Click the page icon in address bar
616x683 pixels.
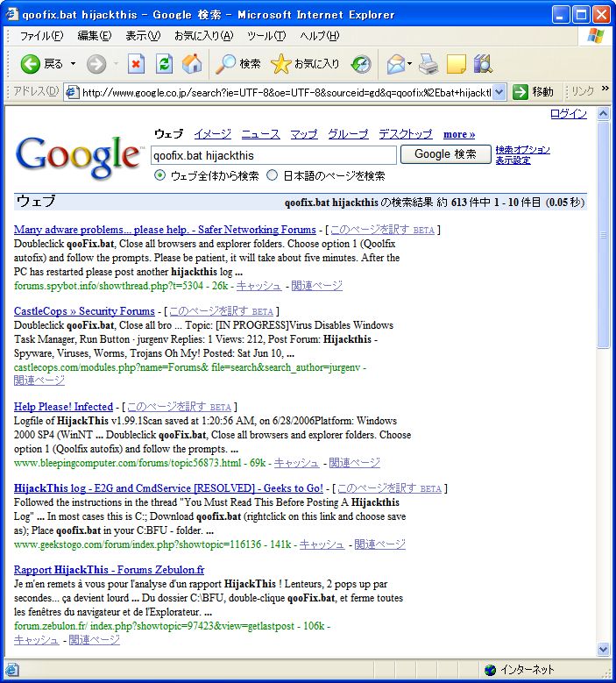point(72,92)
